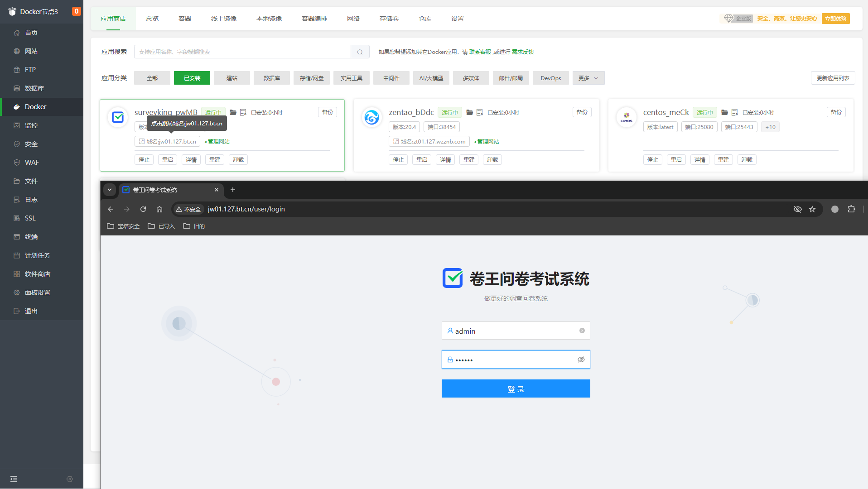The width and height of the screenshot is (868, 489).
Task: Stop the surveyking_pwMB app
Action: pyautogui.click(x=144, y=160)
